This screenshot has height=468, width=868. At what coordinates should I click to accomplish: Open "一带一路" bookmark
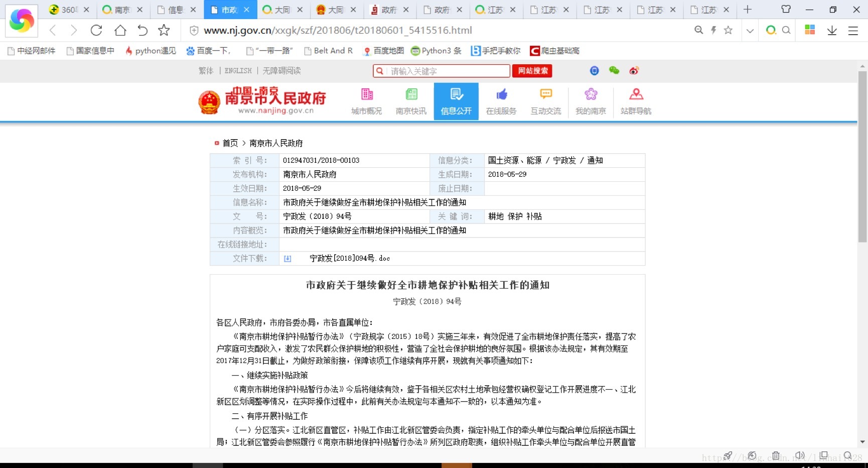click(x=269, y=51)
